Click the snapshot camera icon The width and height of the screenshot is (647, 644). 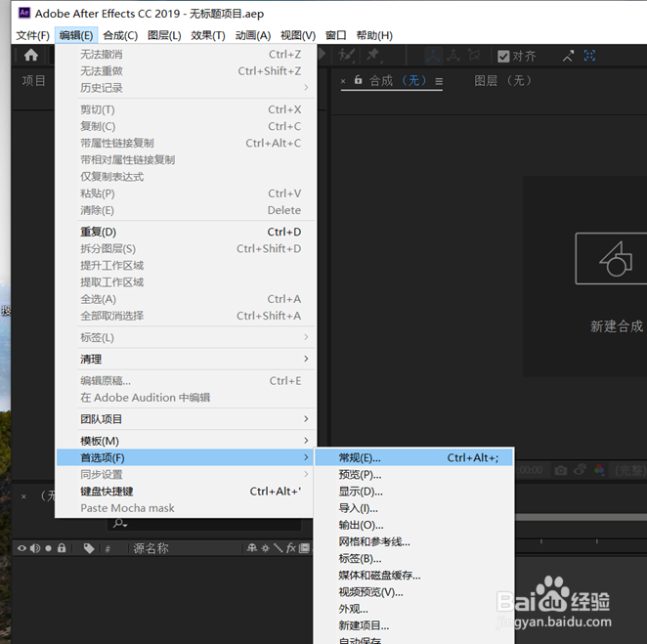pyautogui.click(x=560, y=470)
